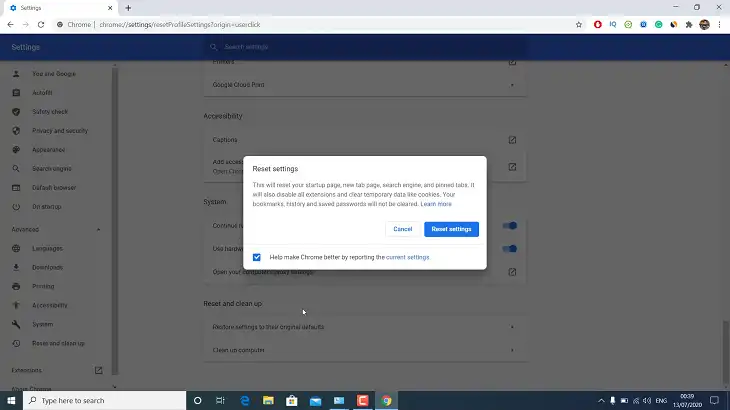The width and height of the screenshot is (730, 410).
Task: Open Captions external link icon
Action: (x=512, y=140)
